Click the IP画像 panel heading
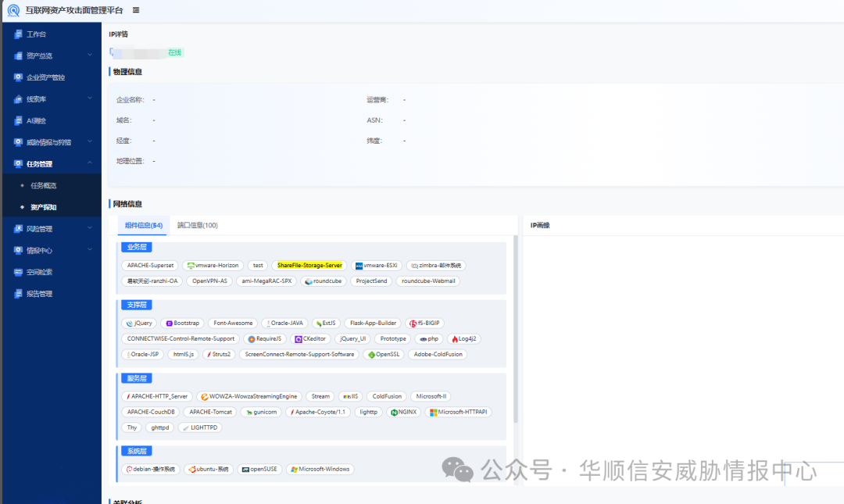 pos(540,226)
